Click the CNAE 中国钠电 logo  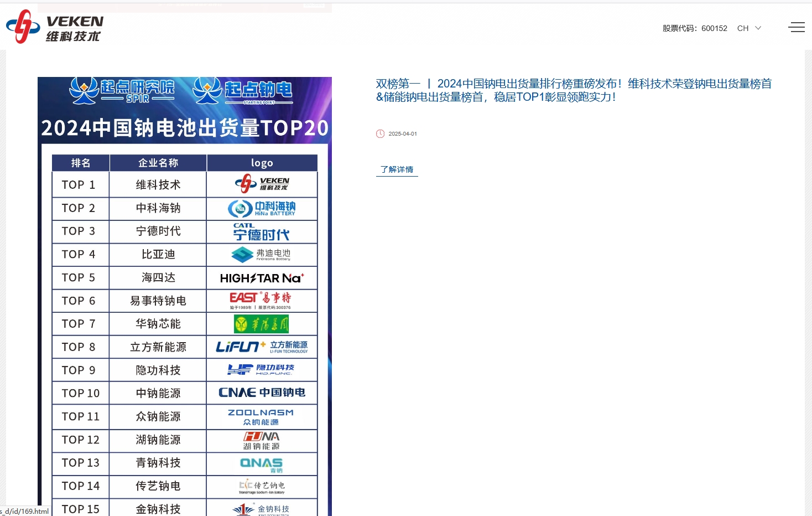coord(262,393)
